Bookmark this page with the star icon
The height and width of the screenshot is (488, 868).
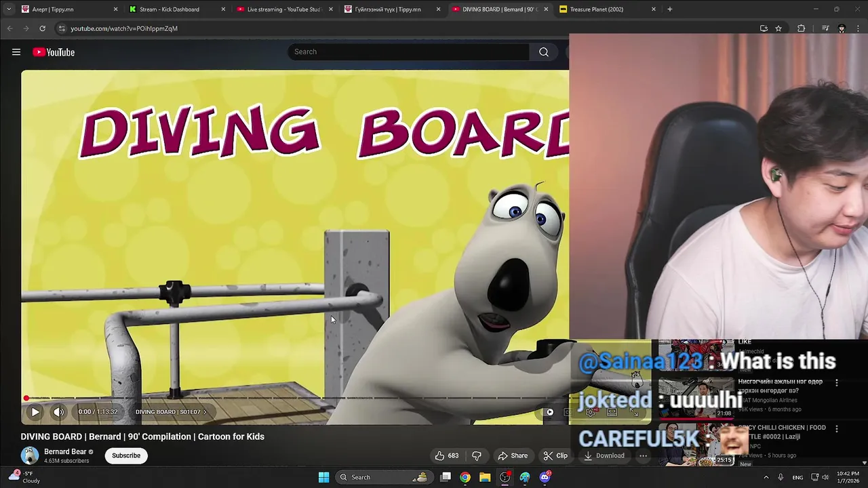778,28
